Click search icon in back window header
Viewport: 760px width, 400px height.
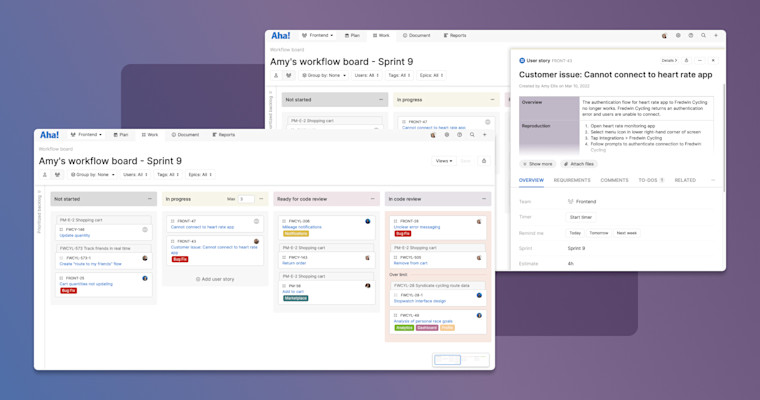point(703,35)
